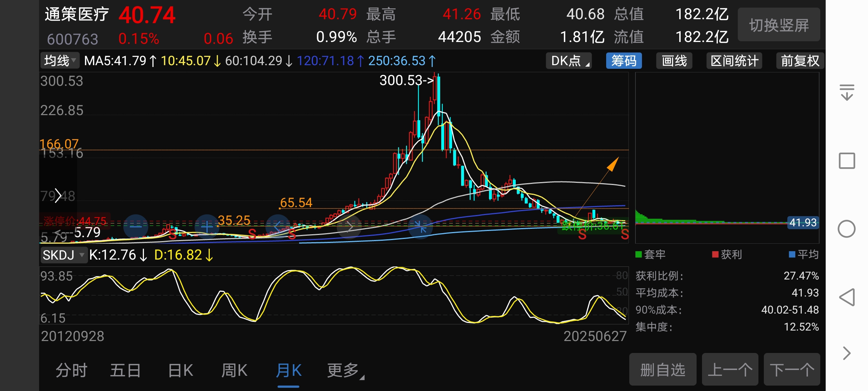Tap the left-scroll circle on the chart
868x391 pixels.
click(x=278, y=227)
